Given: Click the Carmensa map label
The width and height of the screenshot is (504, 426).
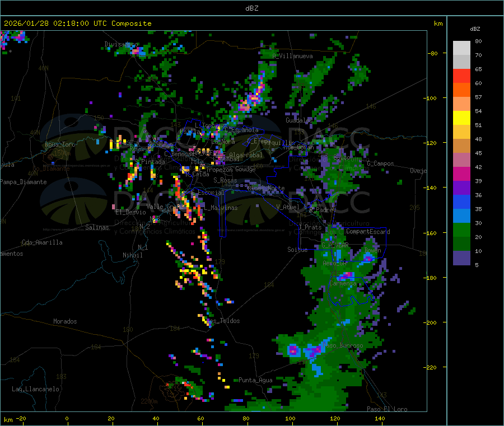Looking at the screenshot, I should (343, 283).
